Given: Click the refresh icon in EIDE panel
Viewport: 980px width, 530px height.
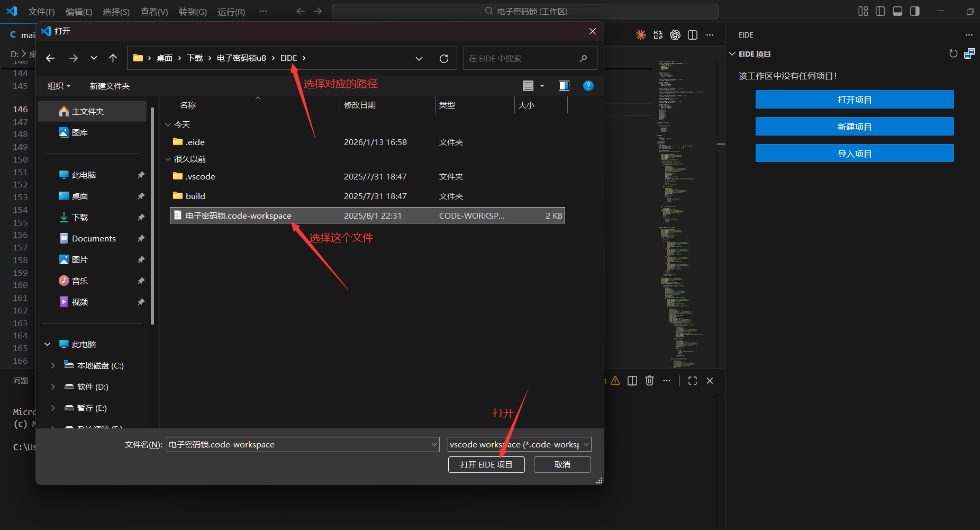Looking at the screenshot, I should 953,53.
